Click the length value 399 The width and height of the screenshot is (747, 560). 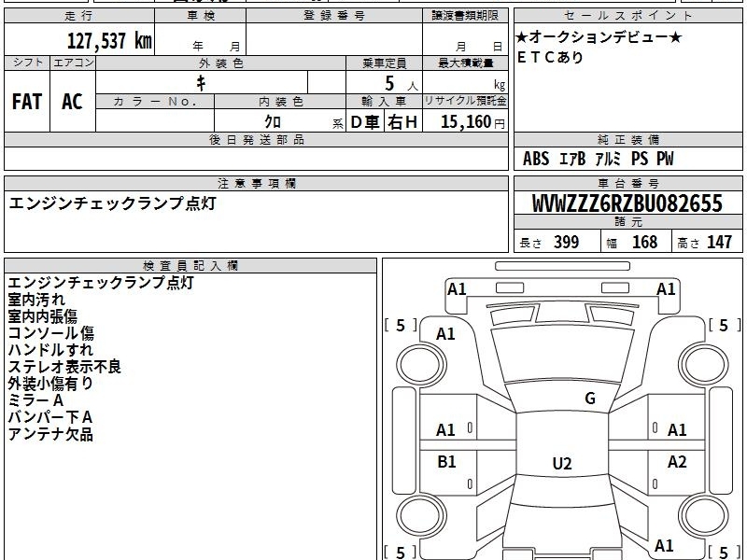coord(567,242)
